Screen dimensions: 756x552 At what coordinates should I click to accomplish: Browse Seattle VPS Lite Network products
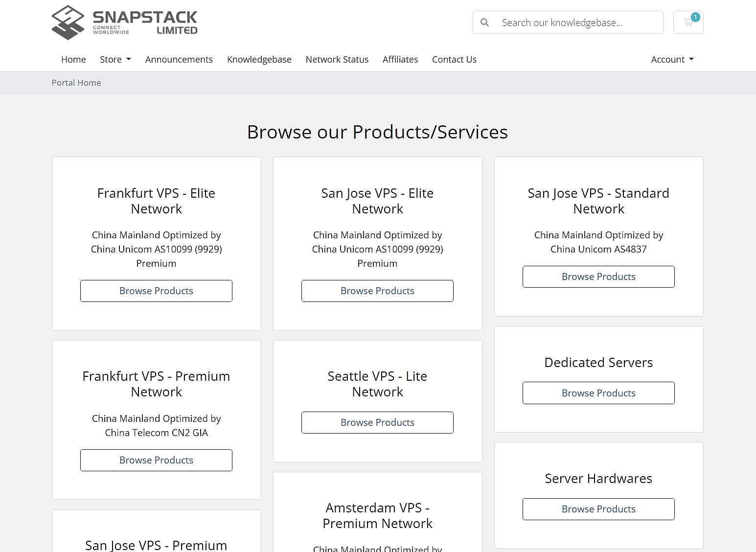click(x=377, y=422)
